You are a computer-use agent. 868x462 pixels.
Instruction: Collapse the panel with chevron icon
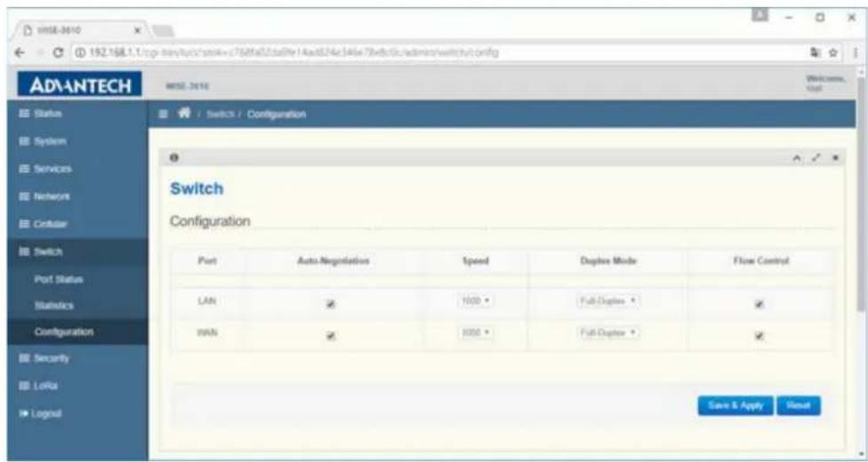click(799, 157)
